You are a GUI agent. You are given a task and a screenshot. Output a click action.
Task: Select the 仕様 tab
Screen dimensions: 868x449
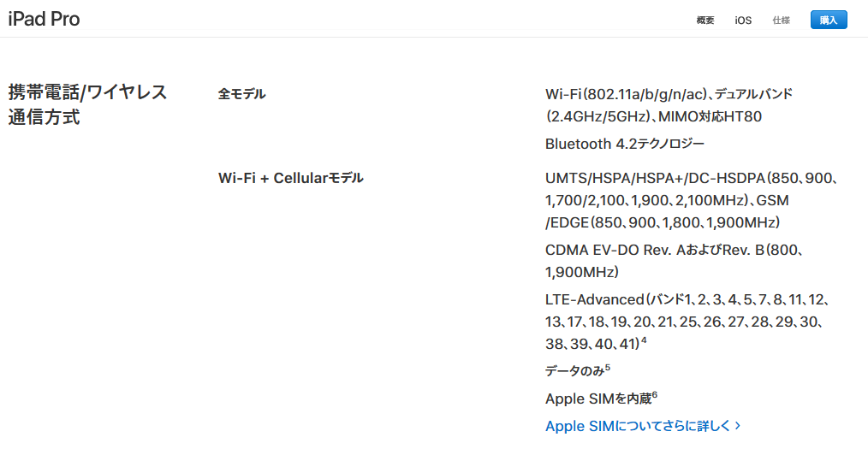click(781, 21)
